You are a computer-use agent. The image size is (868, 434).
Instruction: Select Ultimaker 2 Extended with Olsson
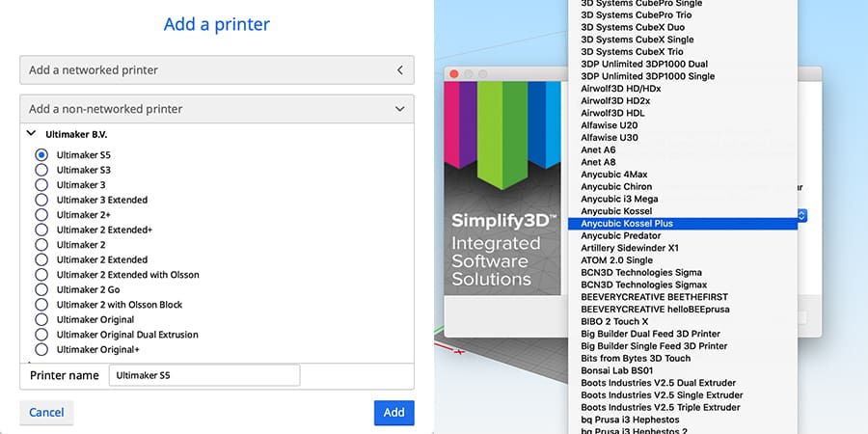(41, 275)
